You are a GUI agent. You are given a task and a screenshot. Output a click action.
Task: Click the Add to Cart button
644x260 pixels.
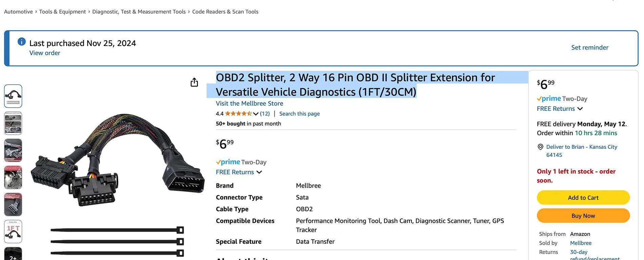click(x=583, y=198)
